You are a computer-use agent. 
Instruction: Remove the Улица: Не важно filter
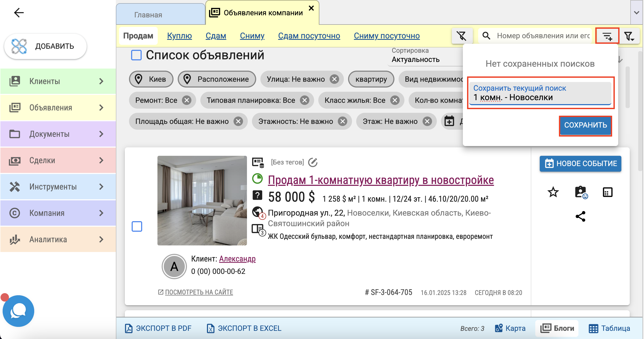coord(334,79)
